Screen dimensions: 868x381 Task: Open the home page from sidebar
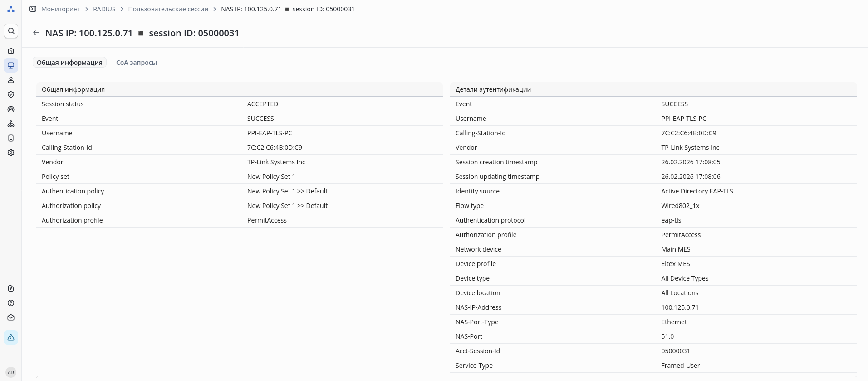(x=11, y=51)
